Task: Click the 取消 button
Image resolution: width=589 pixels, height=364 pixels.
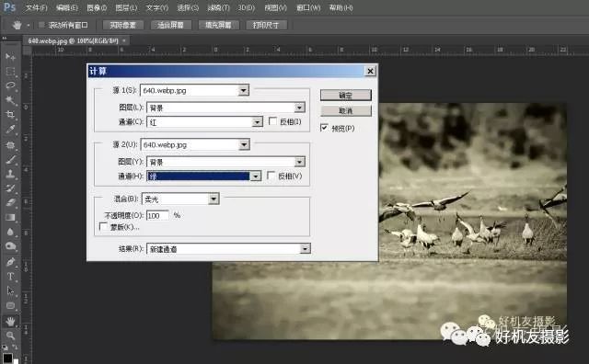Action: 346,110
